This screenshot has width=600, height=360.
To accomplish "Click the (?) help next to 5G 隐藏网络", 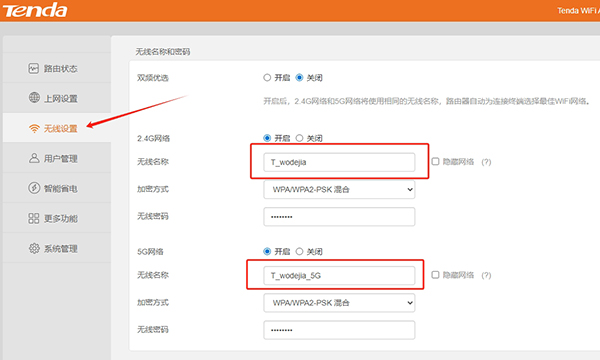I will (486, 275).
